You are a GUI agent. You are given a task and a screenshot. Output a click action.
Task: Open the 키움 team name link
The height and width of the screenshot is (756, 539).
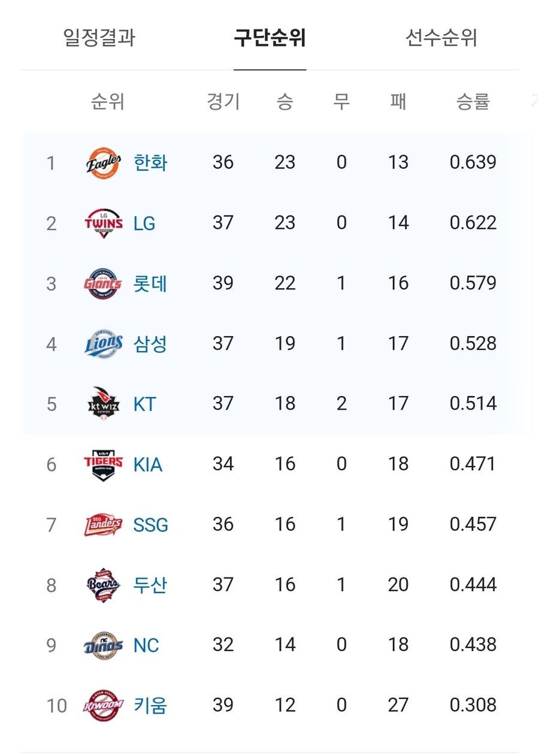click(x=150, y=706)
